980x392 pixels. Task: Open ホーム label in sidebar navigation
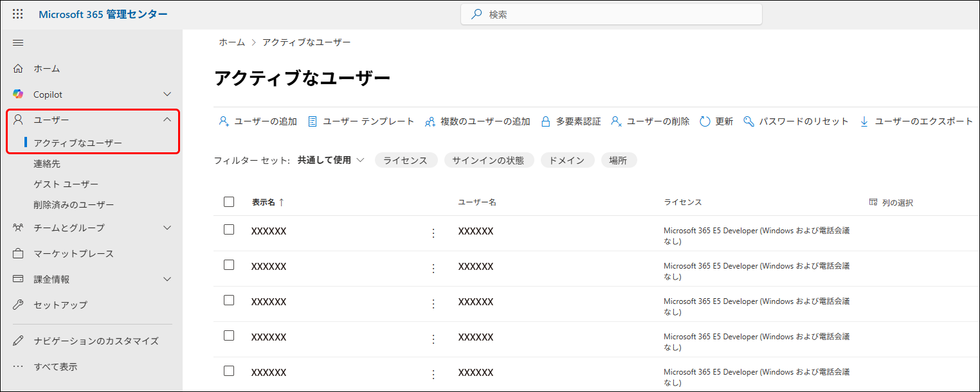point(47,69)
